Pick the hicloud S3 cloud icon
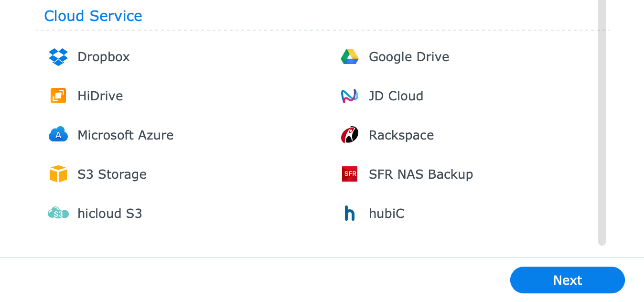 [58, 213]
